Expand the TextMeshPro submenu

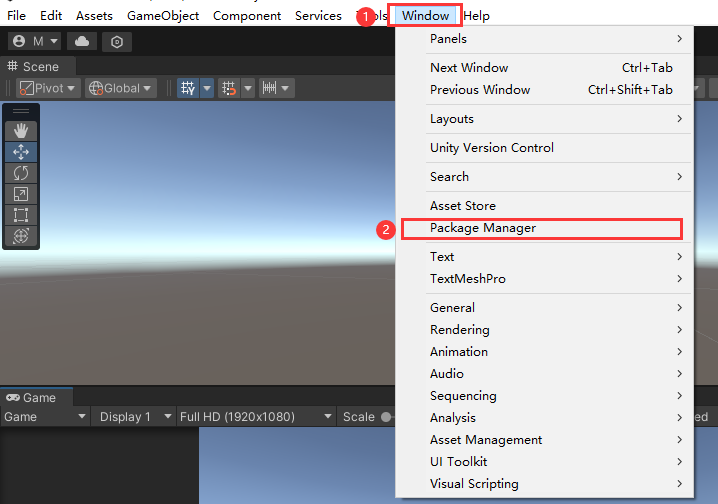[x=545, y=279]
